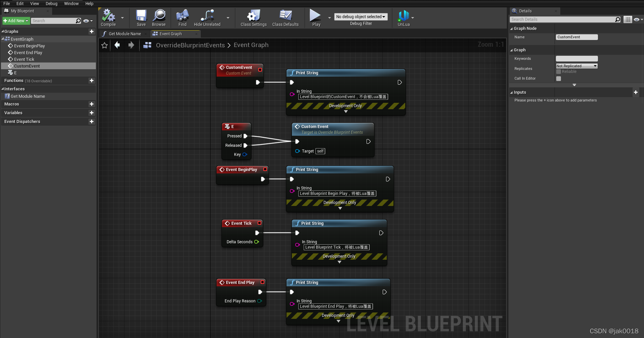Click delegate pin on Event Tick node
Viewport: 644px width, 338px height.
pyautogui.click(x=259, y=223)
